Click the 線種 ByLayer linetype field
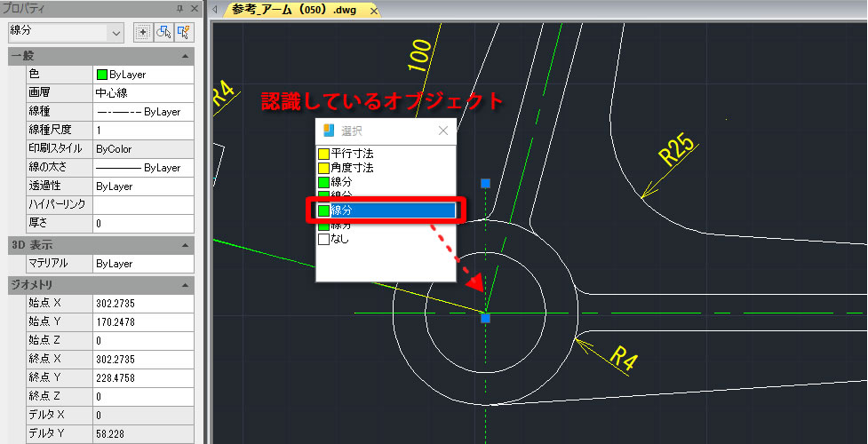Image resolution: width=868 pixels, height=444 pixels. (143, 111)
